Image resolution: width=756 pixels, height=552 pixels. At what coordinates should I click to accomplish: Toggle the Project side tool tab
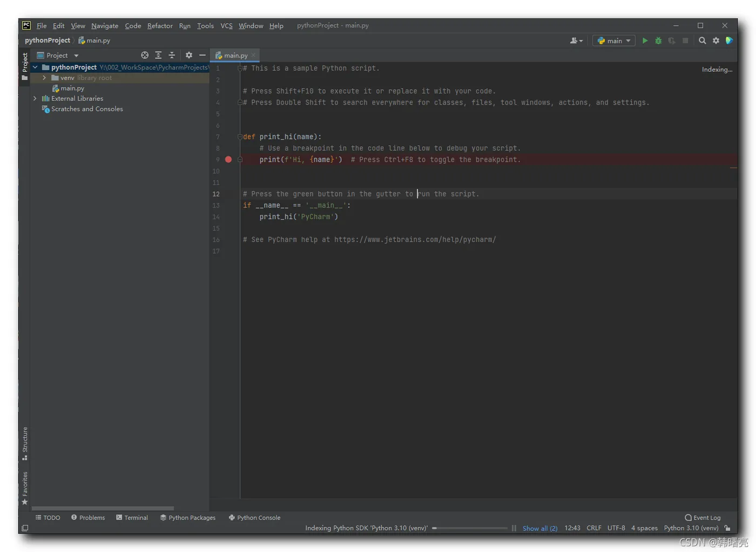pos(24,66)
